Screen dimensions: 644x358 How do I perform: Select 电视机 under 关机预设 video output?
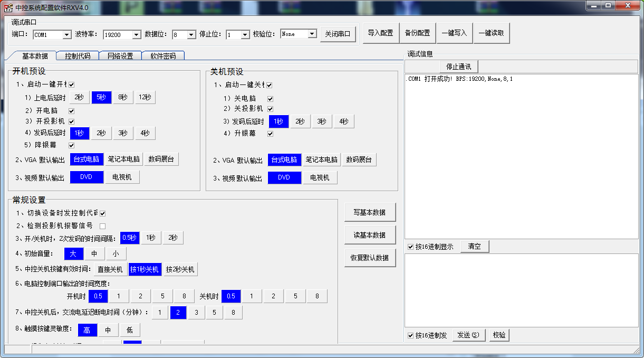[x=320, y=178]
